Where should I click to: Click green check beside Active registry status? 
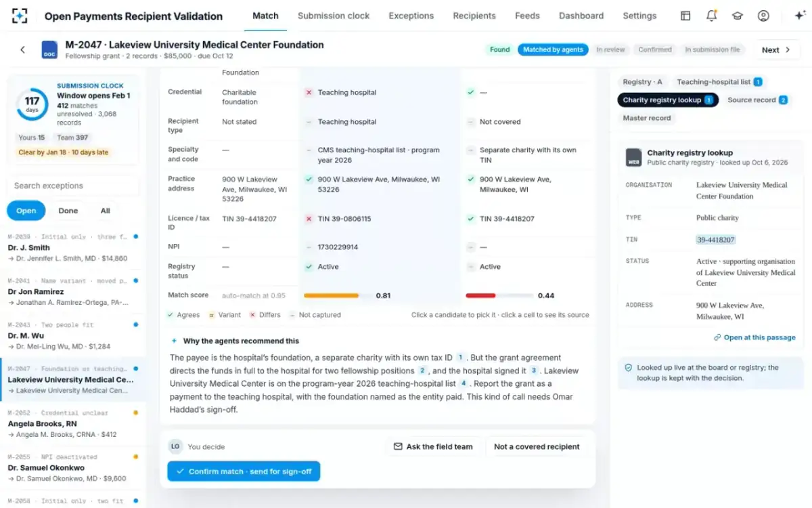click(309, 267)
